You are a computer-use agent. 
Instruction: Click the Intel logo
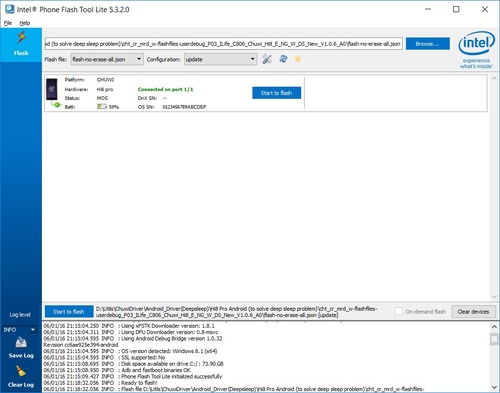click(476, 49)
